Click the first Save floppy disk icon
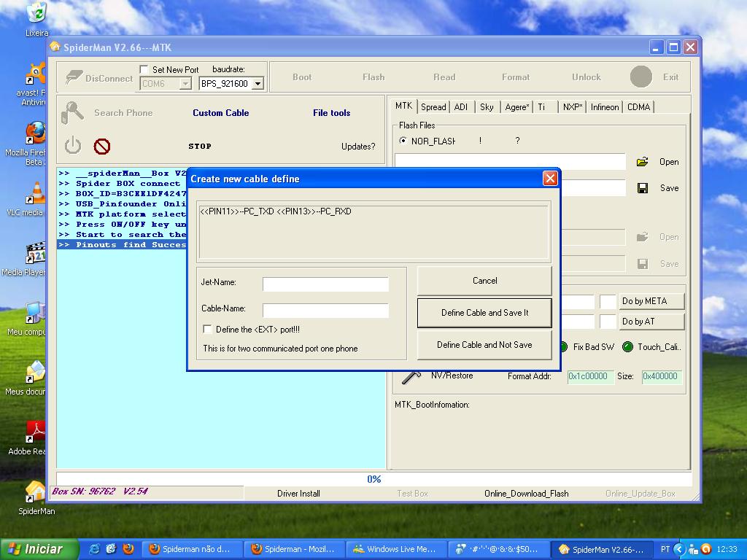 click(x=643, y=188)
